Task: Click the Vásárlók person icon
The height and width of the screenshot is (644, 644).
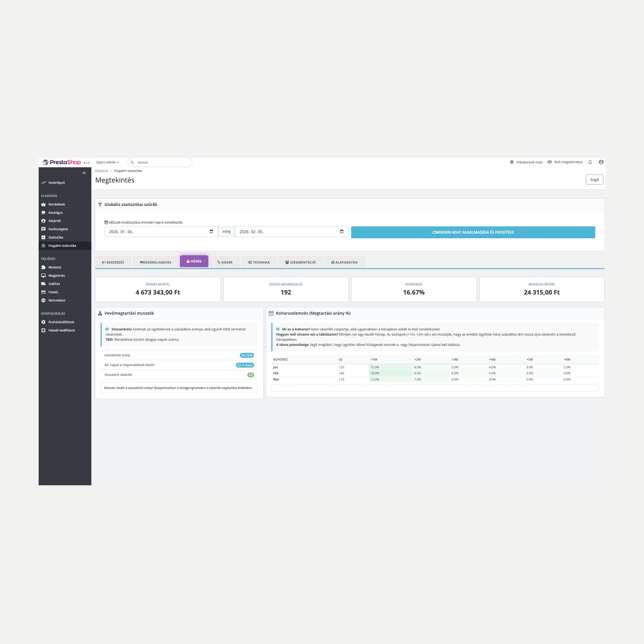Action: click(43, 221)
